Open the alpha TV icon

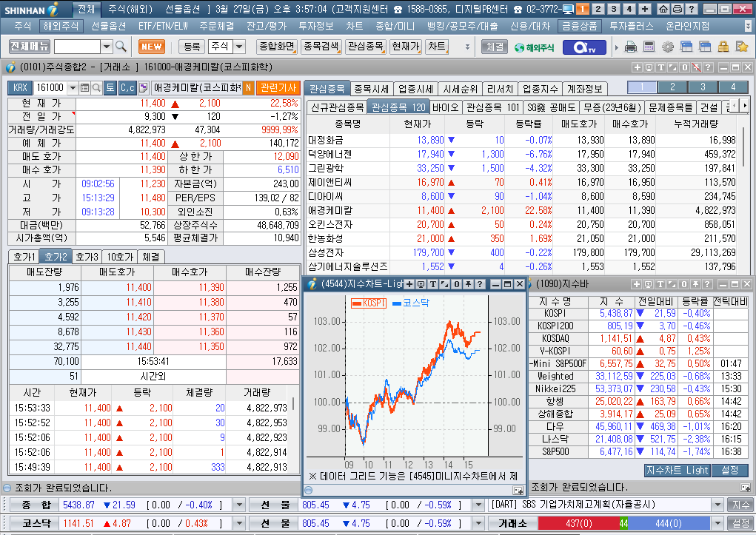coord(585,47)
